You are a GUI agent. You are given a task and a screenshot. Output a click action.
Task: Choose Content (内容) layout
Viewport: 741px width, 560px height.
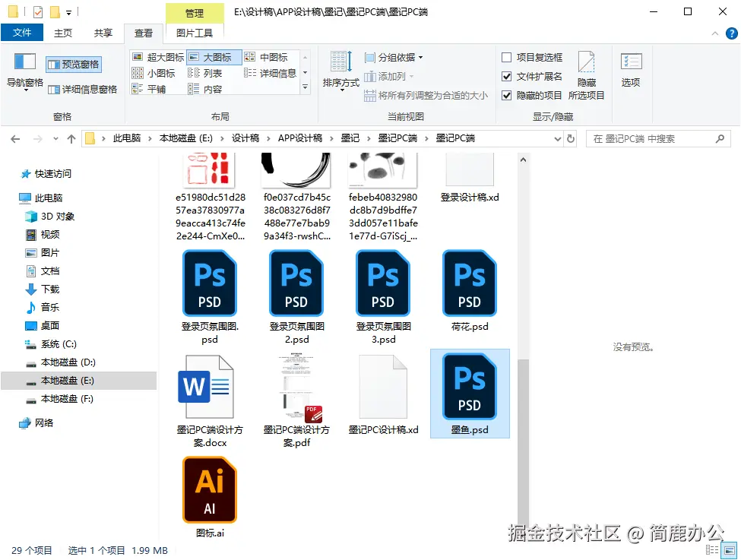[x=205, y=89]
